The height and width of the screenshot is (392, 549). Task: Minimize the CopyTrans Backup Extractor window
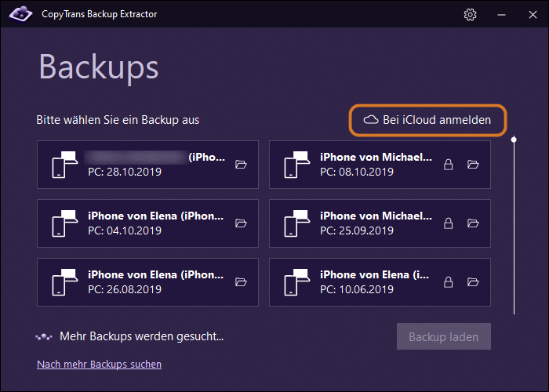pos(501,15)
